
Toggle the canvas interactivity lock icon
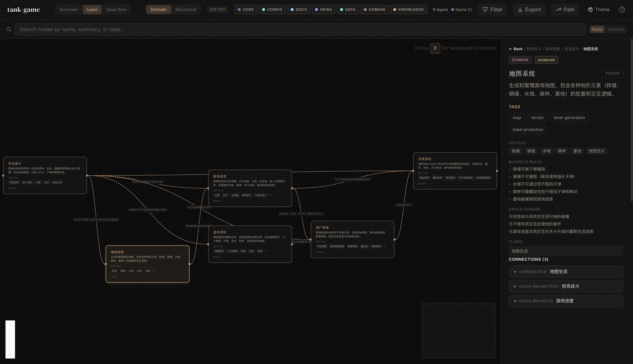coord(10,354)
